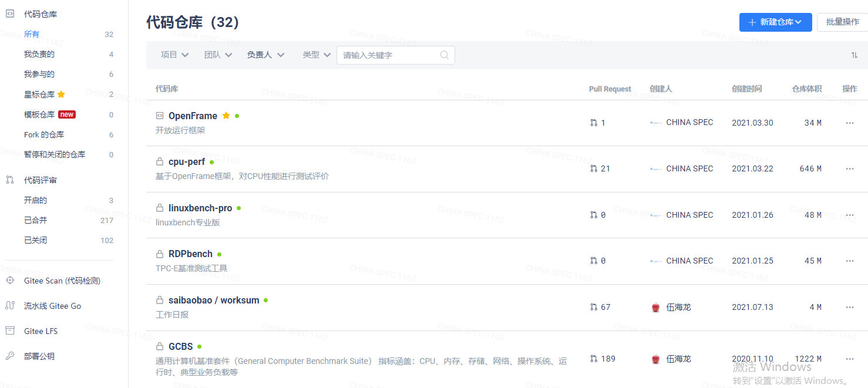Viewport: 868px width, 388px height.
Task: Expand the 团队 filter dropdown
Action: [218, 55]
